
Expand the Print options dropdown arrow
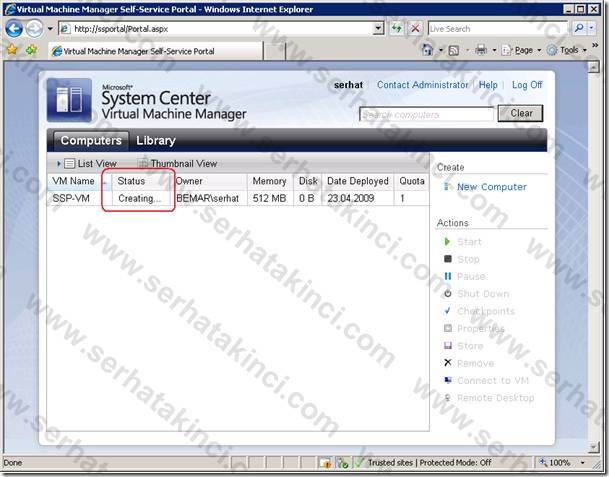(494, 50)
